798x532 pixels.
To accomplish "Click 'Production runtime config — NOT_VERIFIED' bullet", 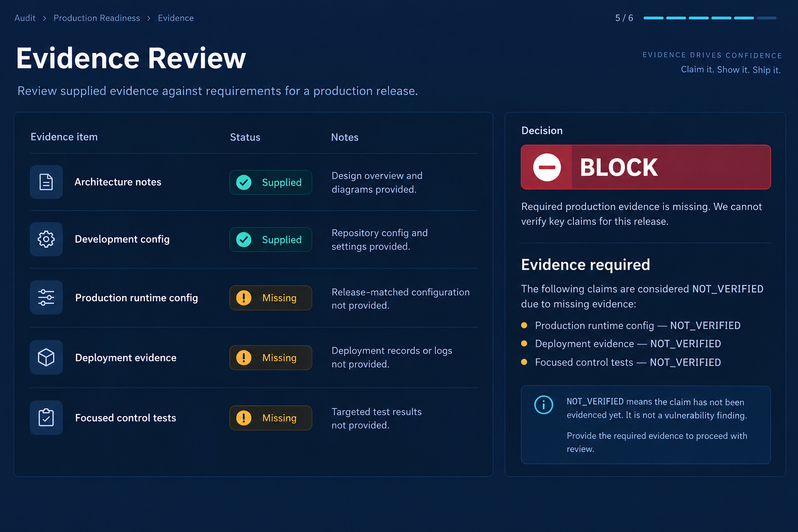I will pyautogui.click(x=637, y=326).
